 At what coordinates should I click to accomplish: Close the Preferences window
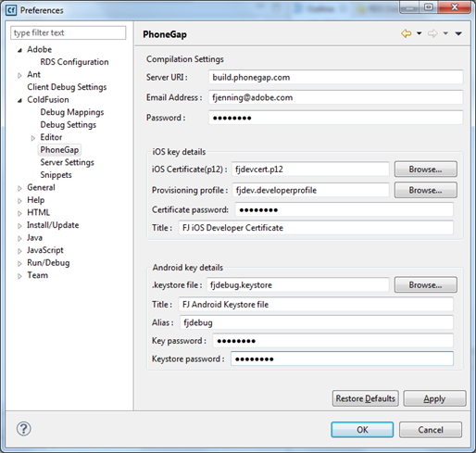coord(454,7)
